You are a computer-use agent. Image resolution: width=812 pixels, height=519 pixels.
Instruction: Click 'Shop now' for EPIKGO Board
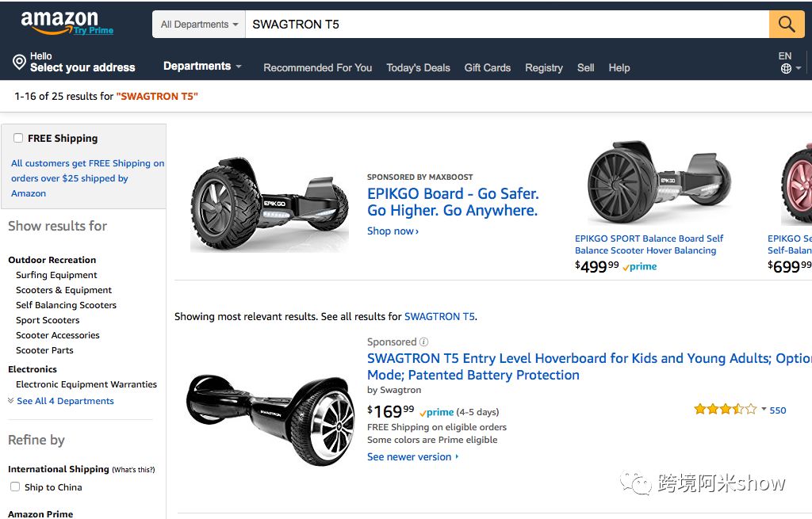coord(393,231)
